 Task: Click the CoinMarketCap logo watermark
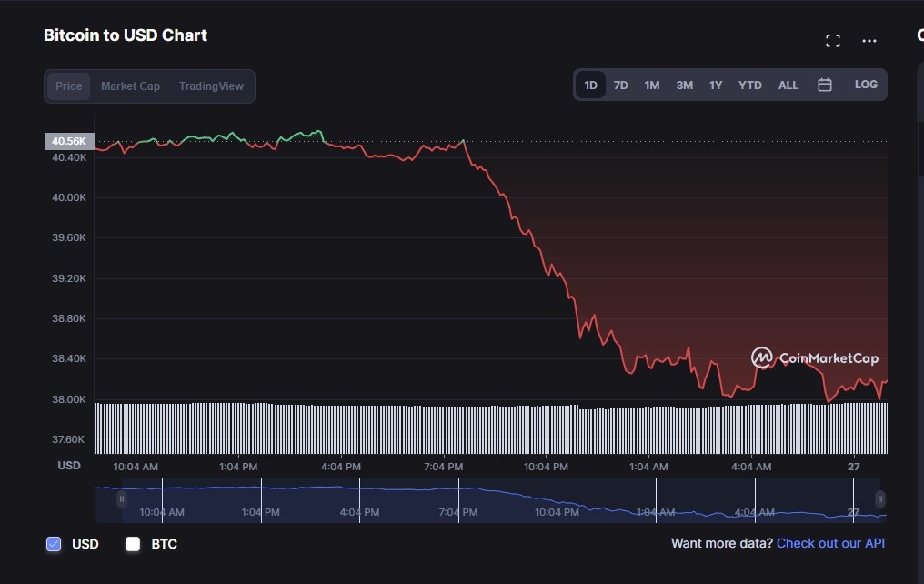pyautogui.click(x=815, y=358)
